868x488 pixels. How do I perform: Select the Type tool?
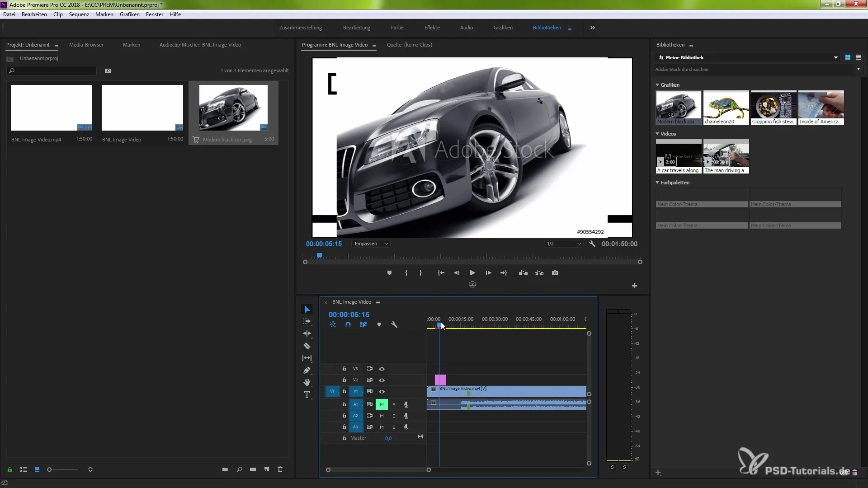point(307,394)
